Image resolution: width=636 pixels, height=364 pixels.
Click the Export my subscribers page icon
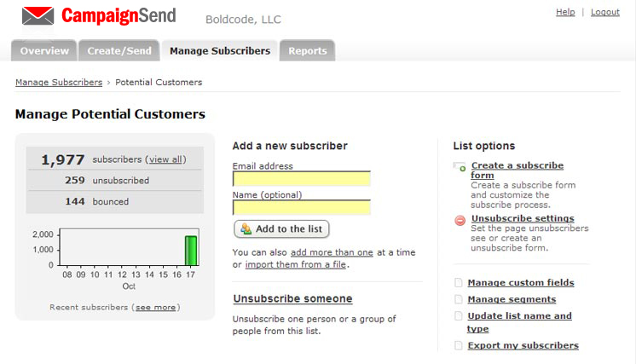[459, 346]
